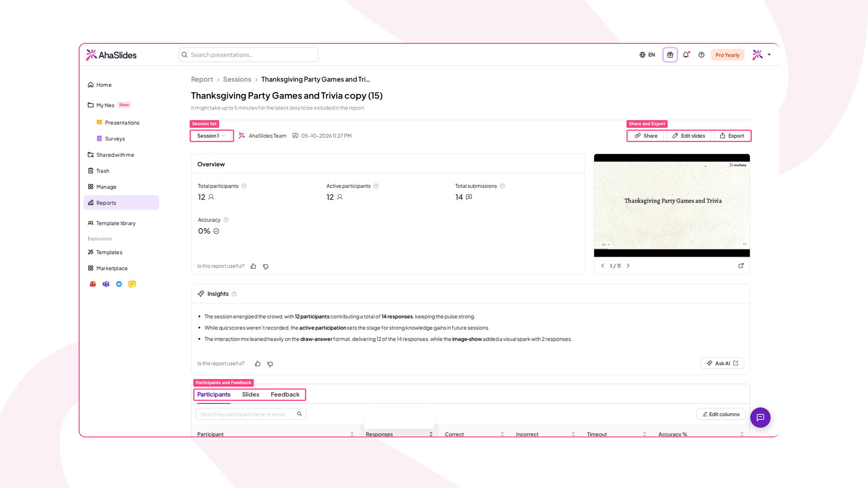Go to next slide preview

pyautogui.click(x=628, y=266)
